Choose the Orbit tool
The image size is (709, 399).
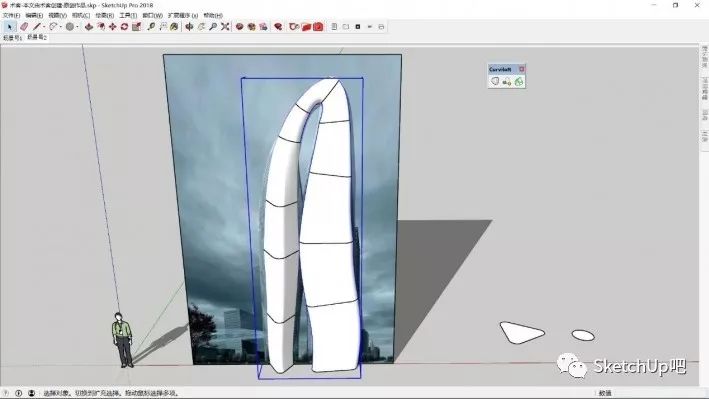coord(189,27)
